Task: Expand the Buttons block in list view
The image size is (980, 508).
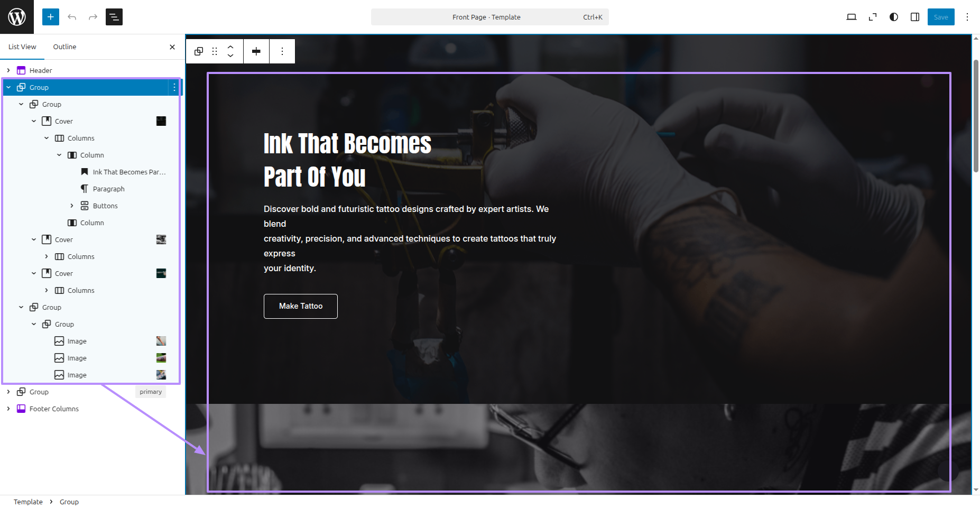Action: click(72, 206)
